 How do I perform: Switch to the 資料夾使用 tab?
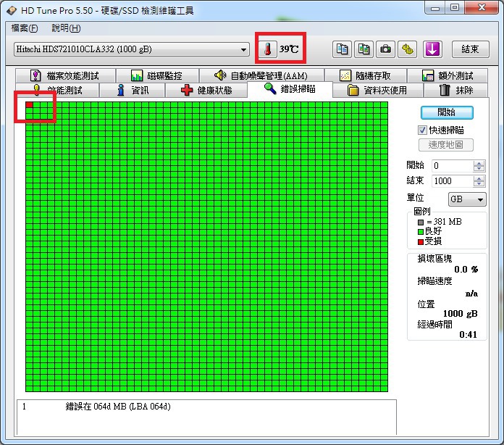coord(378,90)
